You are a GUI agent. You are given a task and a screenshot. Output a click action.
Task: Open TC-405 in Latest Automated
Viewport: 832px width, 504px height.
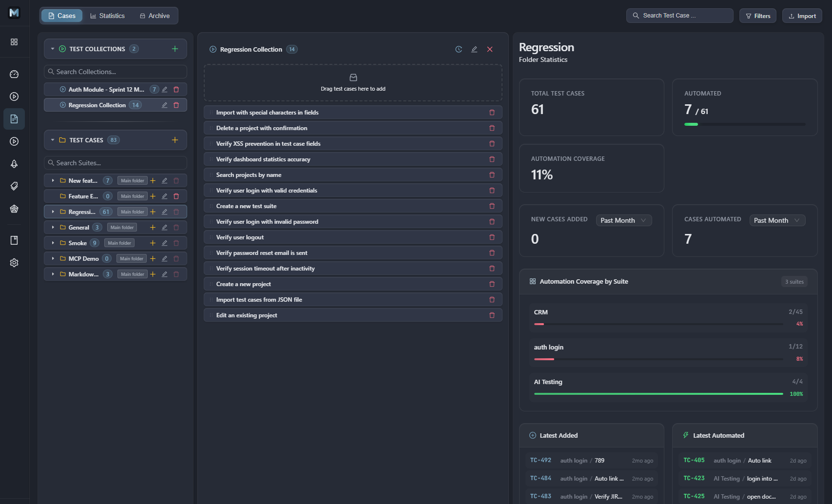pyautogui.click(x=745, y=461)
